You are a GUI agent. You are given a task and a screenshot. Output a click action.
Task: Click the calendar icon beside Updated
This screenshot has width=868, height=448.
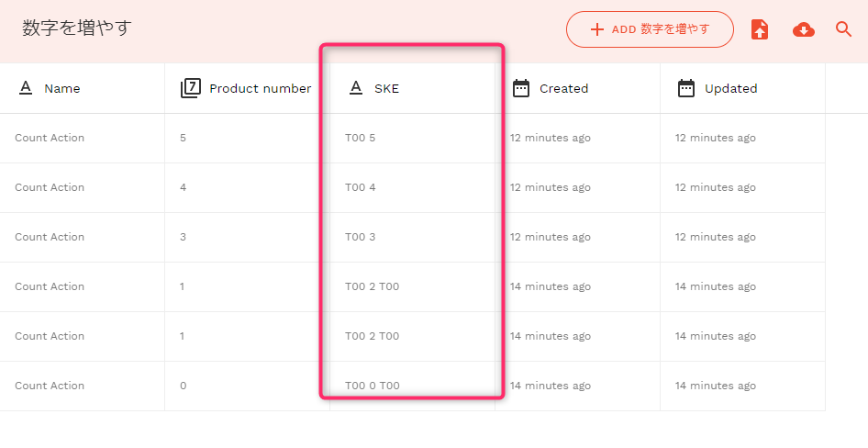[x=686, y=88]
